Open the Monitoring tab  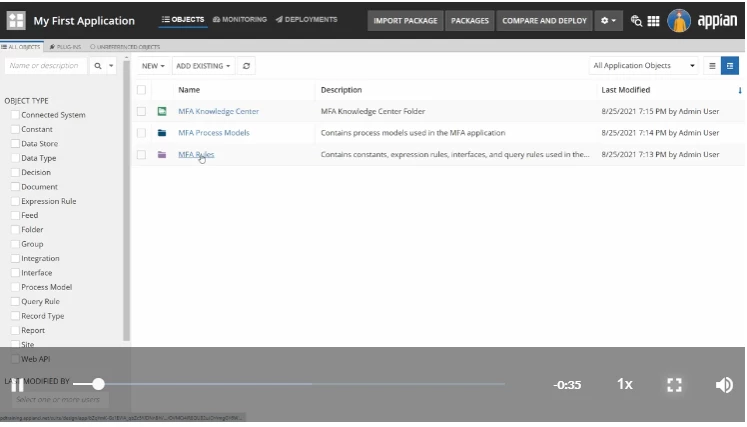point(240,20)
